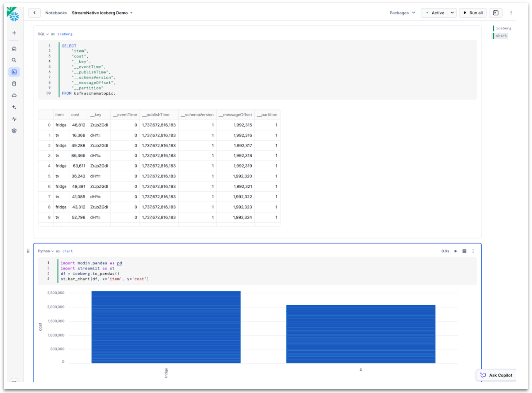Click the Notebooks breadcrumb link
Viewport: 532px width, 393px height.
coord(56,13)
